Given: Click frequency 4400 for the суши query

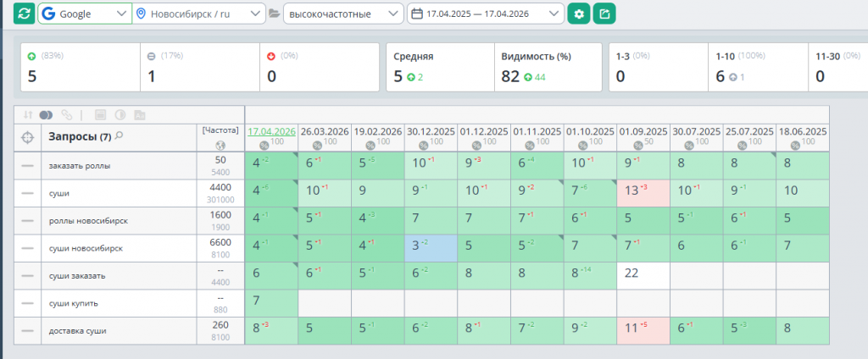Looking at the screenshot, I should 220,187.
